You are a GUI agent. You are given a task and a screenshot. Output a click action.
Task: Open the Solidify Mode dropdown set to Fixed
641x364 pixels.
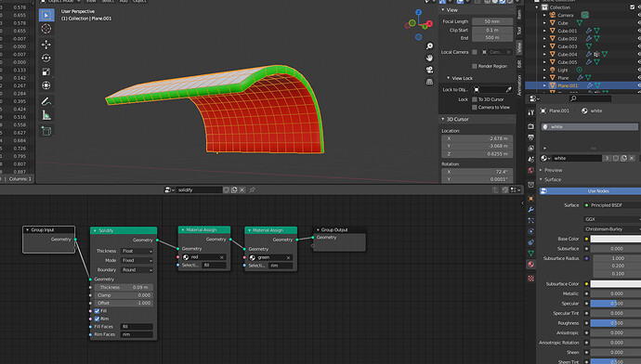point(137,260)
